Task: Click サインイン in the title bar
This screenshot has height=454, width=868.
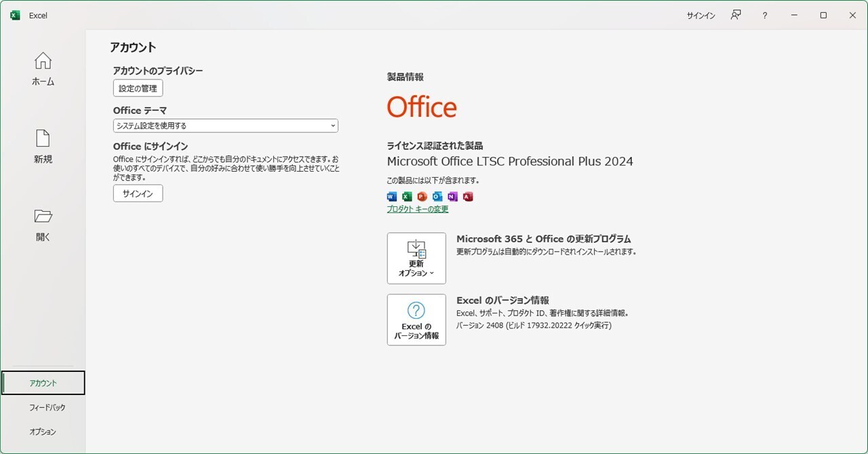Action: [x=701, y=16]
